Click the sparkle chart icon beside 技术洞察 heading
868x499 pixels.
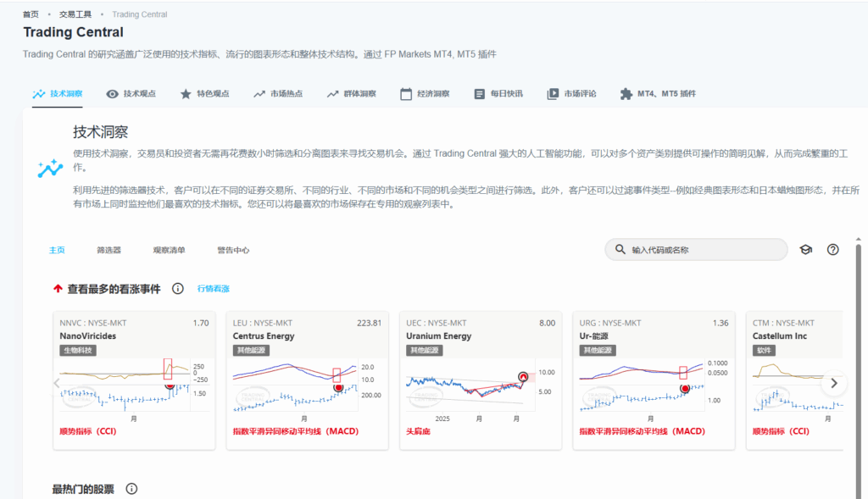[50, 168]
